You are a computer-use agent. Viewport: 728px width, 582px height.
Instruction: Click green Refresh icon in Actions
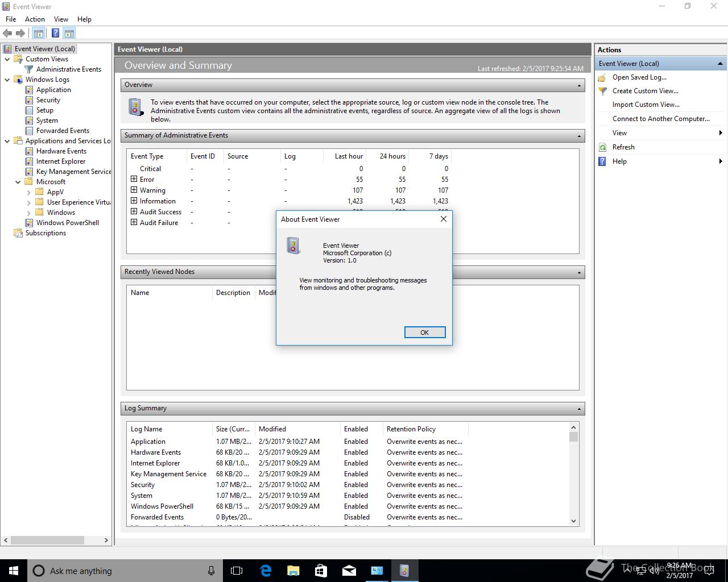(602, 147)
